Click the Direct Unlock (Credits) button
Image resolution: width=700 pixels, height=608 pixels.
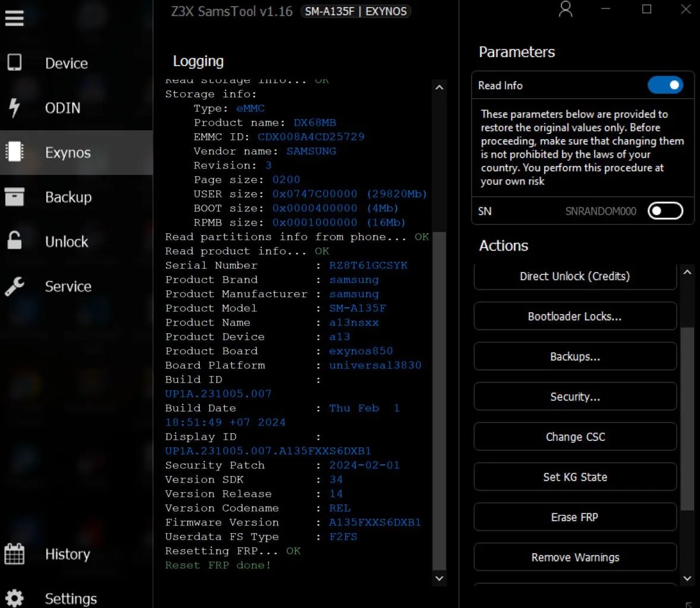(x=575, y=276)
